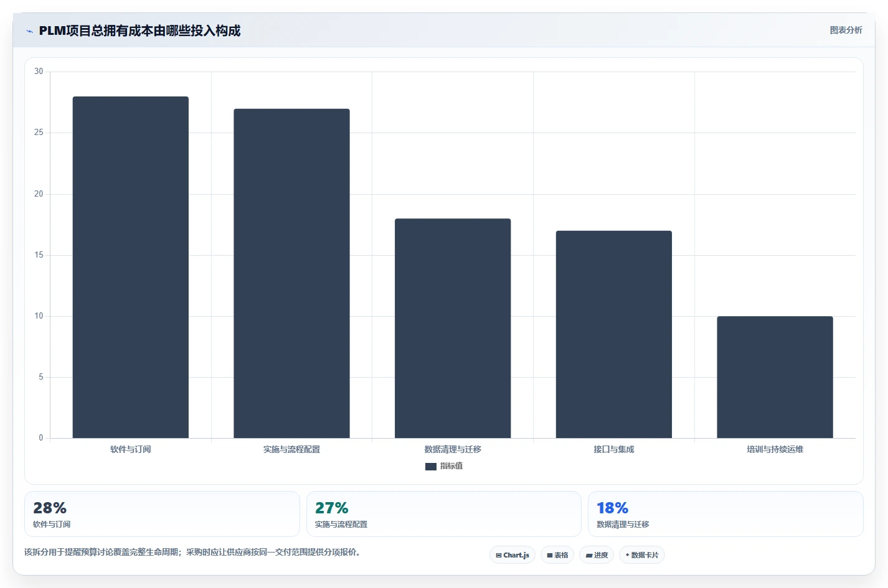Click x-axis label 软件与订阅
888x588 pixels.
131,449
